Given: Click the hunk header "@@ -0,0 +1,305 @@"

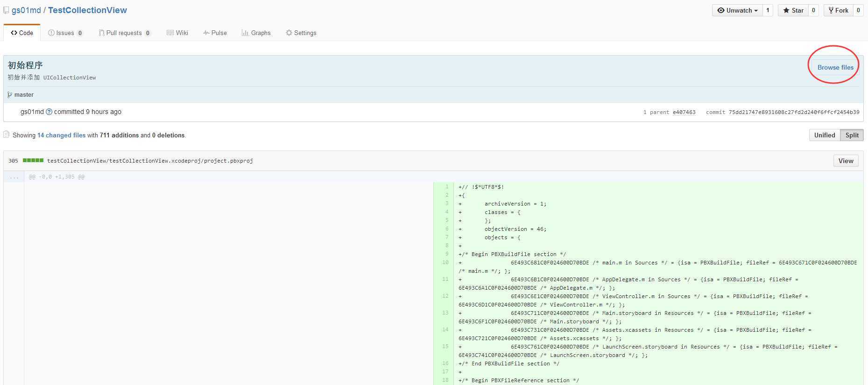Looking at the screenshot, I should tap(56, 177).
